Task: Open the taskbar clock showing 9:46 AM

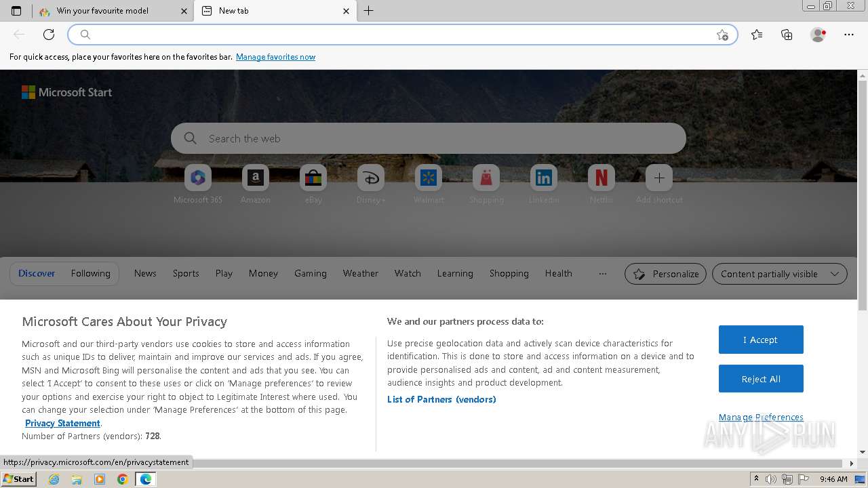Action: tap(833, 479)
